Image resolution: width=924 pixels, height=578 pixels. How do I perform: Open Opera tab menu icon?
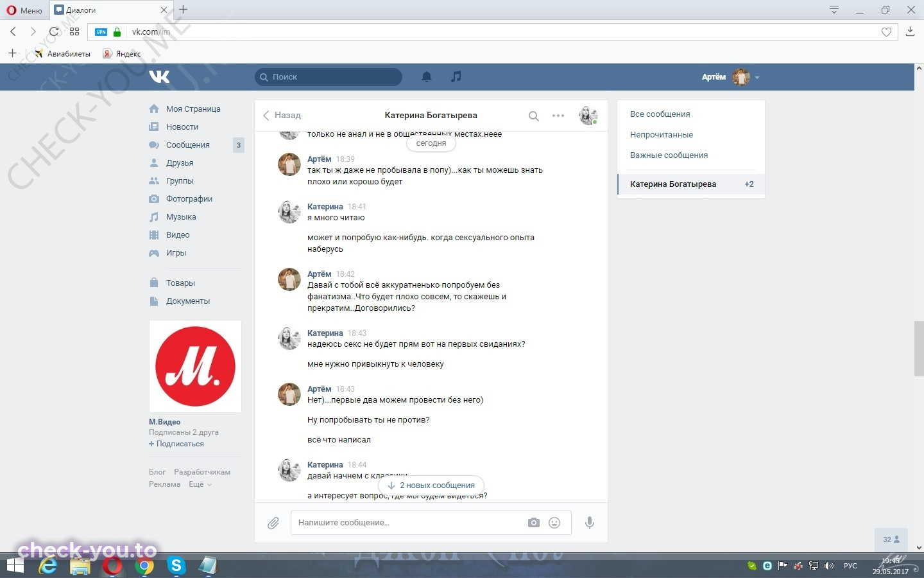coord(834,10)
